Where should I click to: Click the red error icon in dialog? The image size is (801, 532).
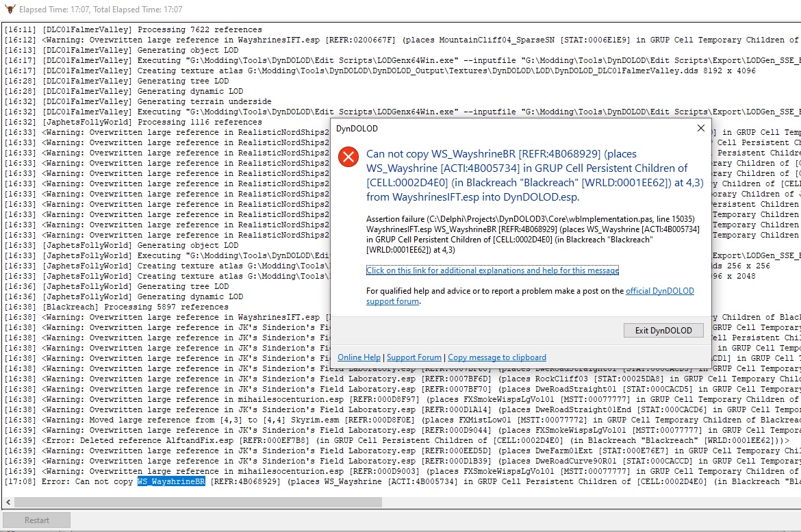pyautogui.click(x=349, y=157)
